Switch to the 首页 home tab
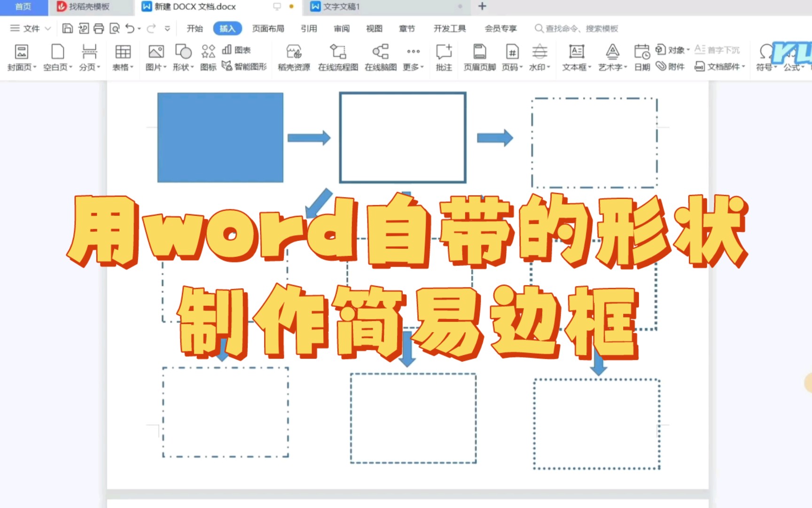This screenshot has width=812, height=508. [23, 7]
